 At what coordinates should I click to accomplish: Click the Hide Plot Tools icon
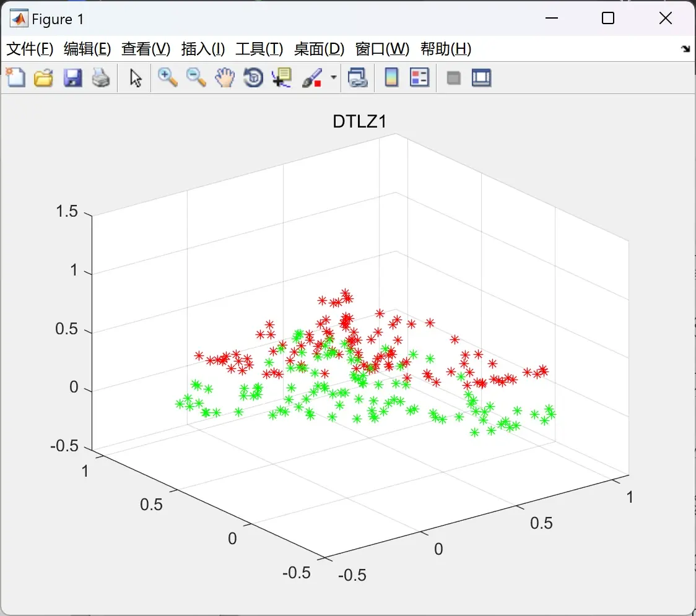coord(453,78)
